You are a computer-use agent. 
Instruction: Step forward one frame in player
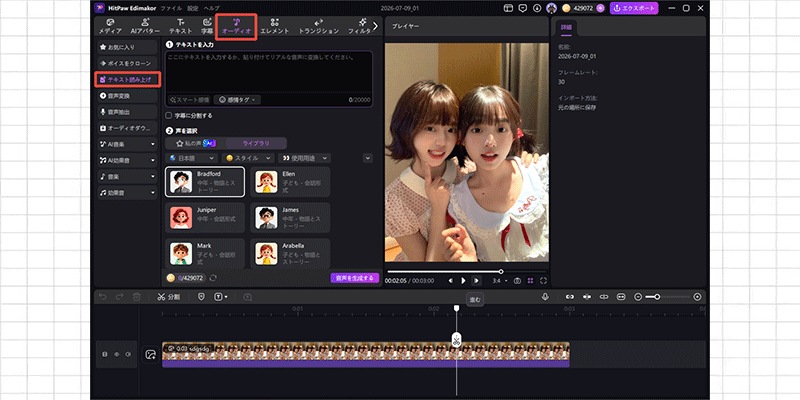[x=476, y=281]
